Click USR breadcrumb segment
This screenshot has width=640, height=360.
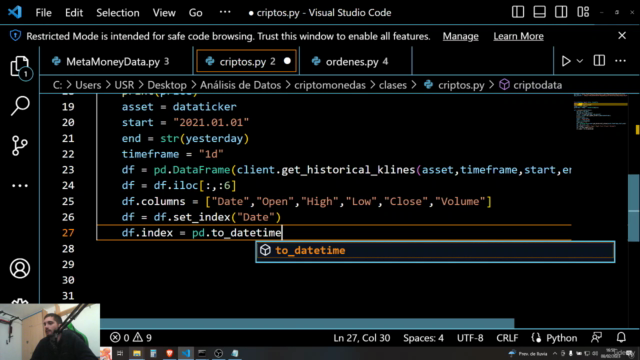tap(124, 85)
